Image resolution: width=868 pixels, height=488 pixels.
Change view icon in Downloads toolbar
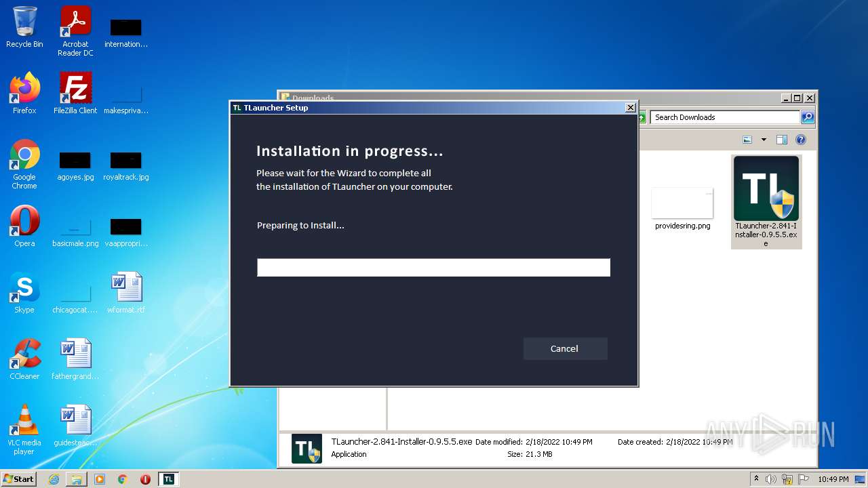click(747, 140)
